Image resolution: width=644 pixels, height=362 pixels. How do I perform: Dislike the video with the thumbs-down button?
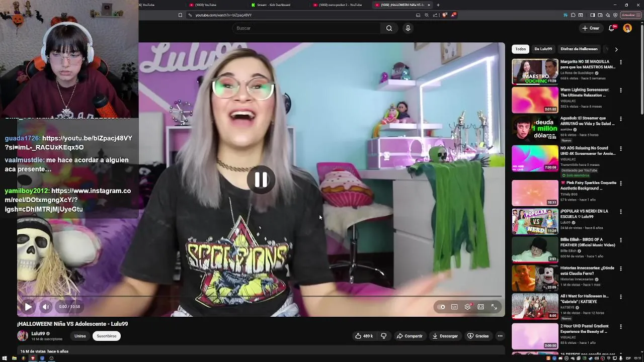click(x=383, y=336)
